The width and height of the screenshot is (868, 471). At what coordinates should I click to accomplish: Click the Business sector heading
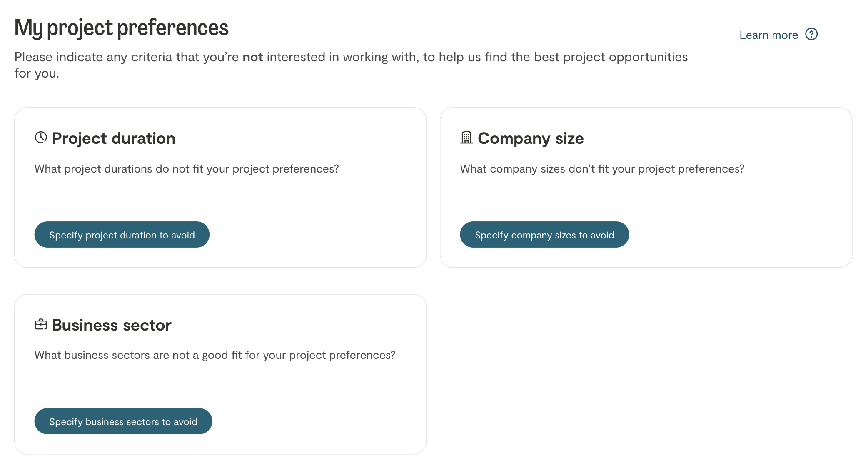tap(112, 325)
